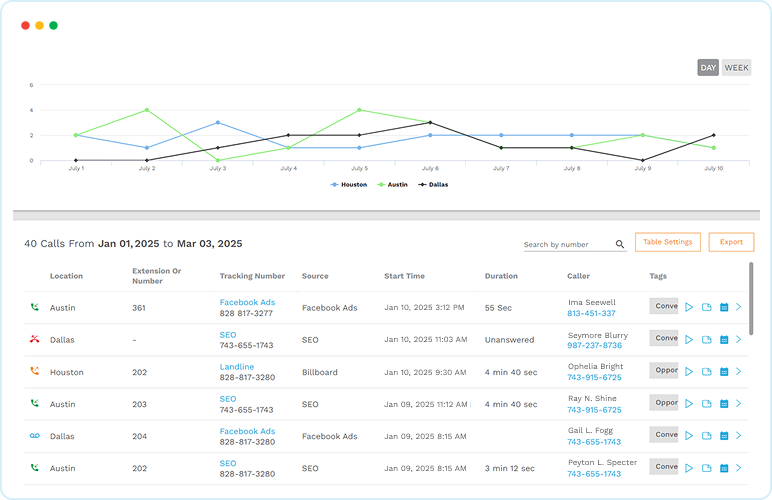Open notes icon in Seymore Blurry row
This screenshot has width=772, height=500.
(707, 339)
